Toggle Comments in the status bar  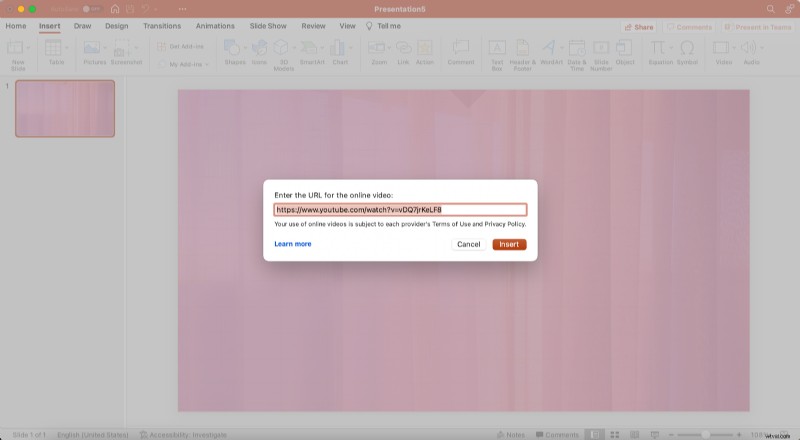557,435
